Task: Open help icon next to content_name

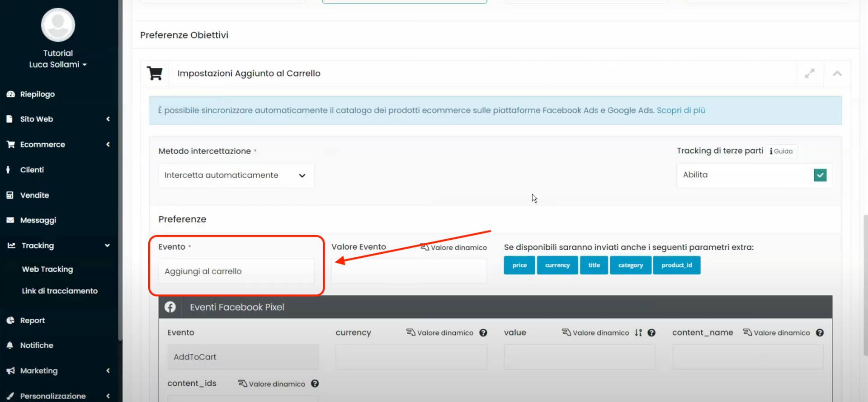Action: point(820,333)
